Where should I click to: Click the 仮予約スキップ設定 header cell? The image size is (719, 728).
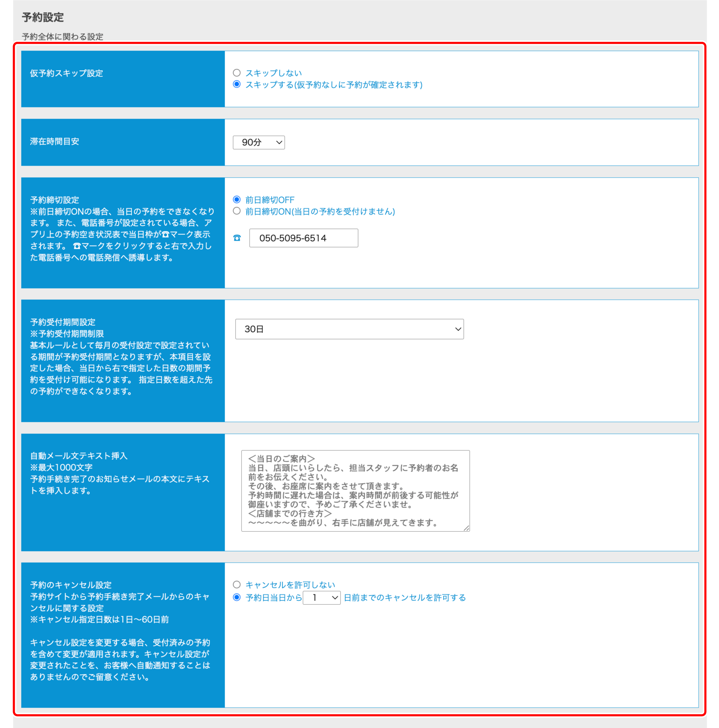(123, 79)
